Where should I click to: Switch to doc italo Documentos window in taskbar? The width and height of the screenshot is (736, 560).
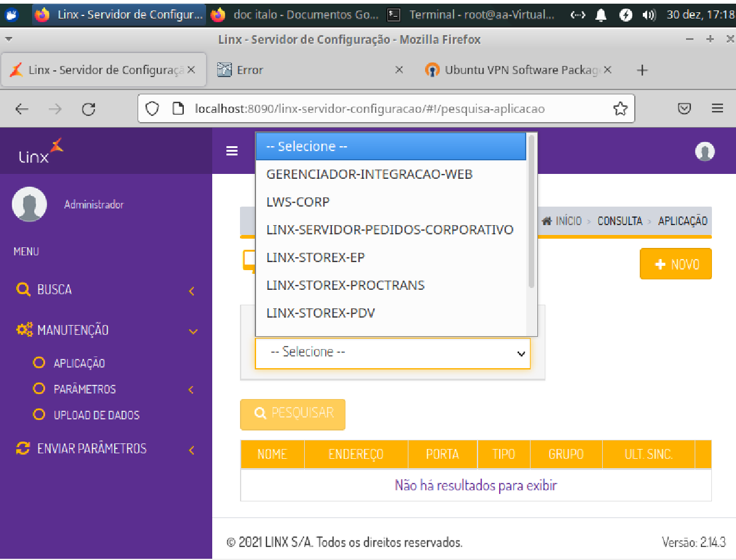click(296, 15)
